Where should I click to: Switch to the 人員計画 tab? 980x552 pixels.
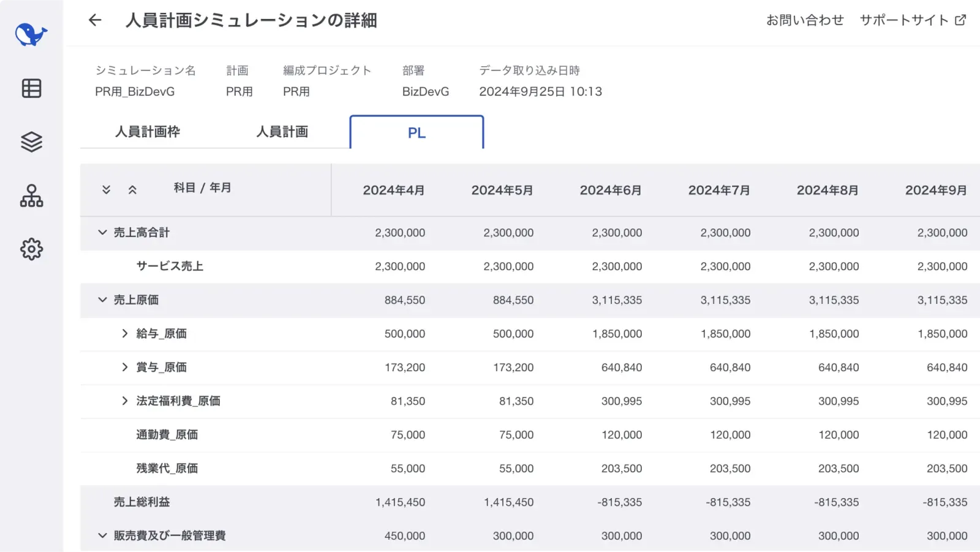[282, 132]
